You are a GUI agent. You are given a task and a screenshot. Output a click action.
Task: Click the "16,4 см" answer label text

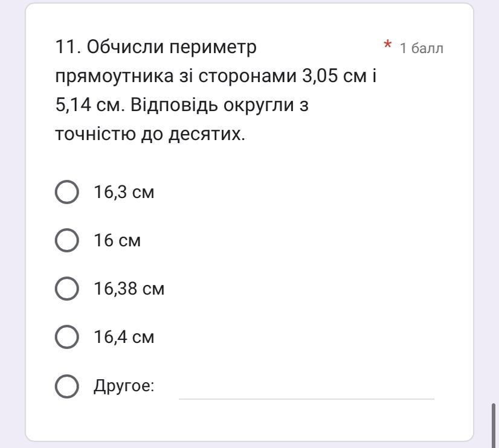coord(124,337)
